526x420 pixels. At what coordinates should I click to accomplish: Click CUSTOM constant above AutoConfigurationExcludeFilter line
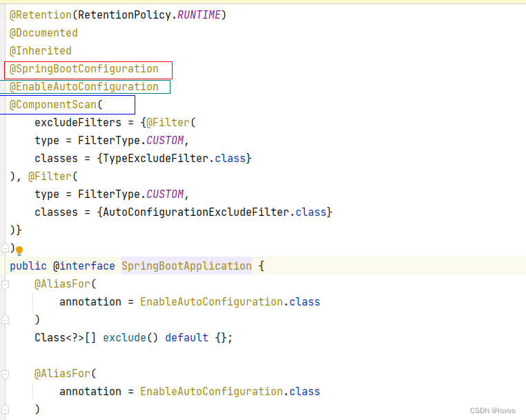coord(165,194)
